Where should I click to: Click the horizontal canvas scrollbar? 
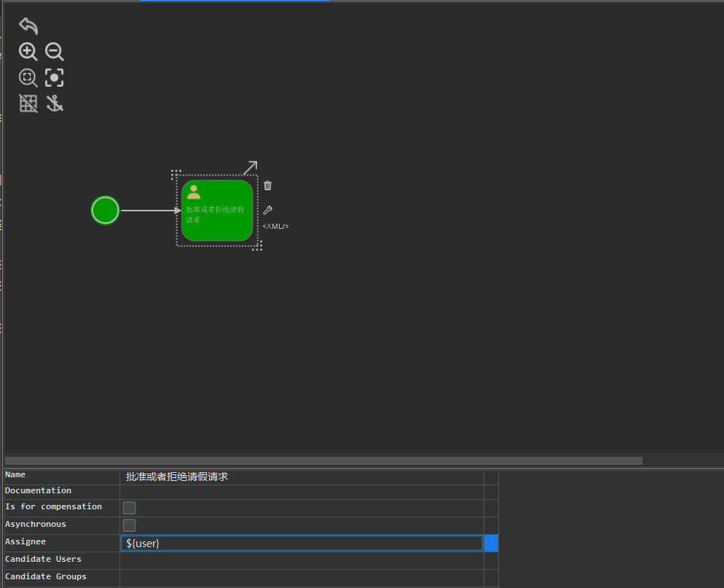point(323,461)
